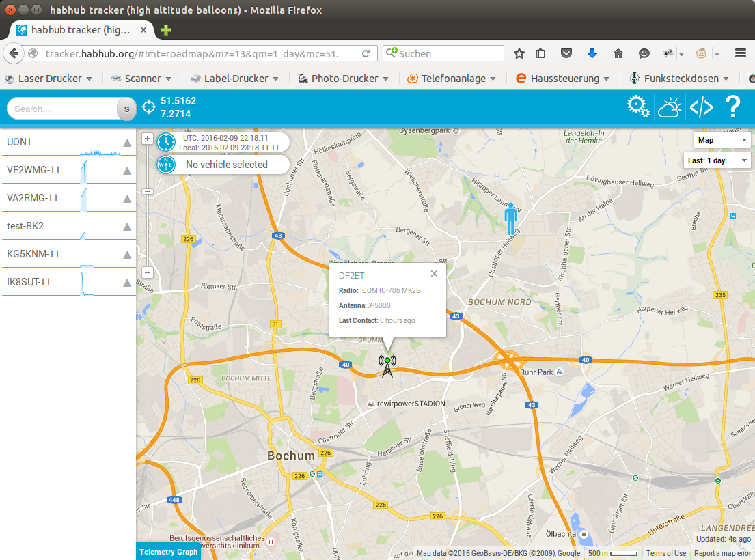The width and height of the screenshot is (755, 560).
Task: Open the weather overlay icon
Action: [670, 107]
